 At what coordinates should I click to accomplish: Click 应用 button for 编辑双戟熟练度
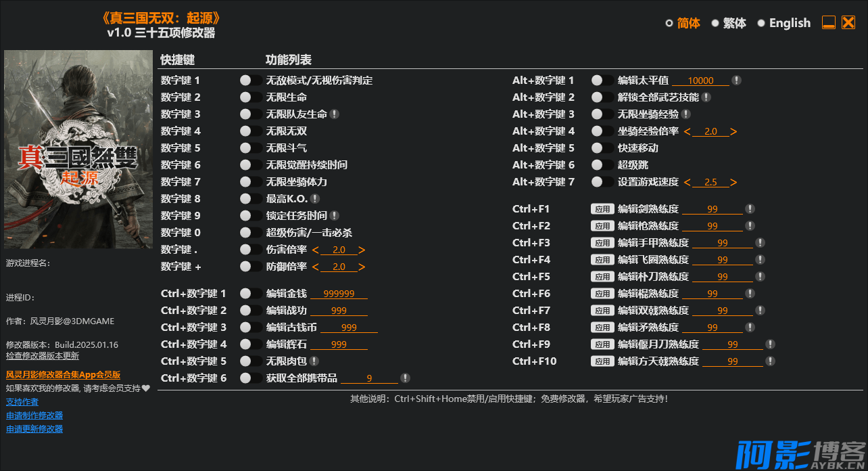(602, 311)
